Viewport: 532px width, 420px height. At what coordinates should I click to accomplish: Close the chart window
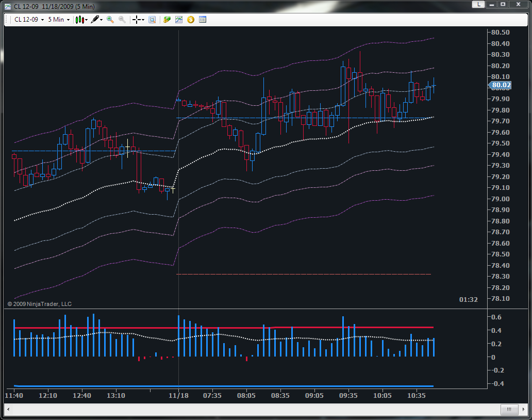(x=518, y=5)
